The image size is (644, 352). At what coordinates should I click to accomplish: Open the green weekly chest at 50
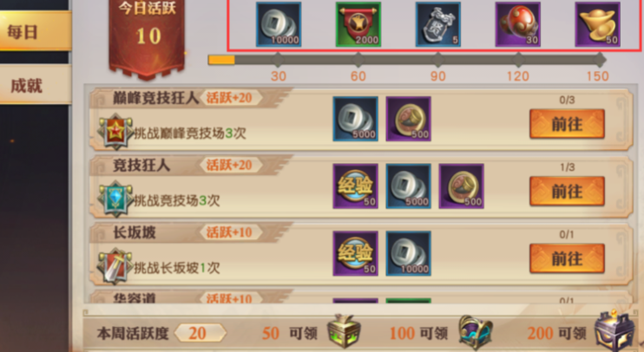click(x=345, y=331)
